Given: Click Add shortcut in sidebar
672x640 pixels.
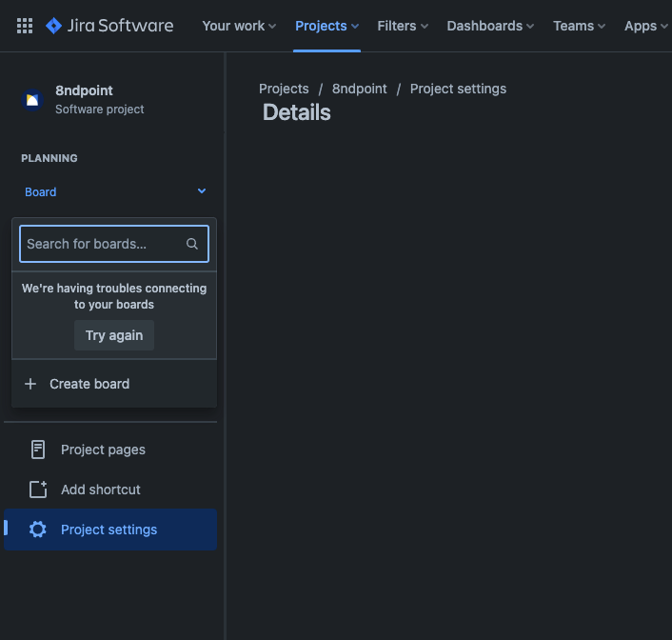Looking at the screenshot, I should [110, 490].
